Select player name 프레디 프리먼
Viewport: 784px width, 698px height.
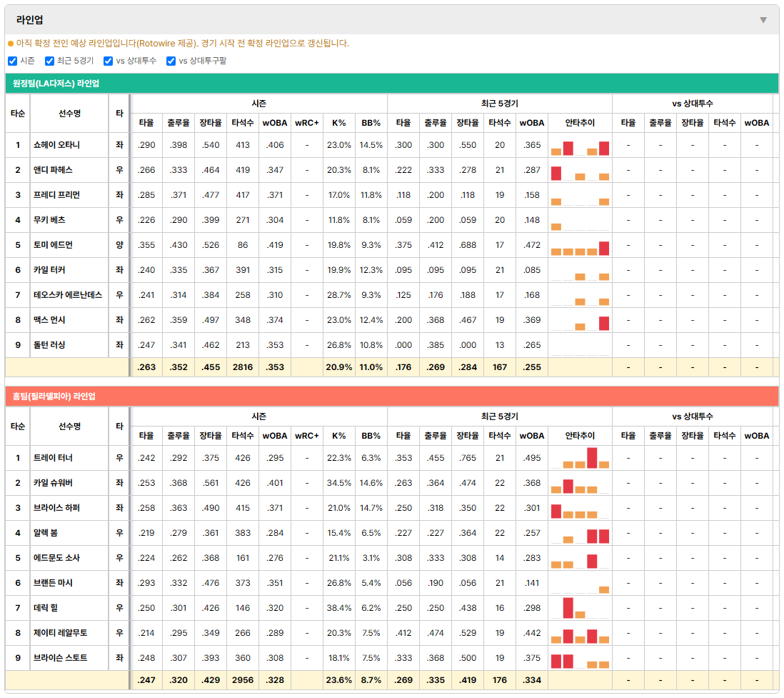point(56,194)
